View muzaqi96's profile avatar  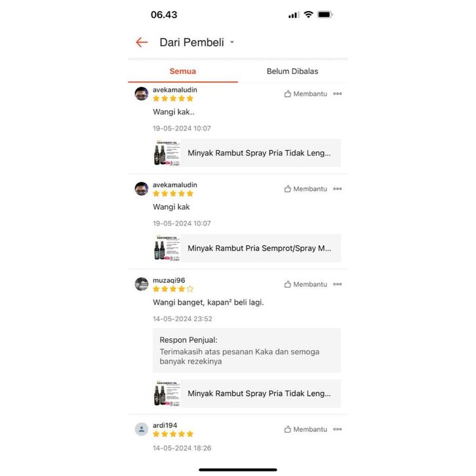pos(142,284)
